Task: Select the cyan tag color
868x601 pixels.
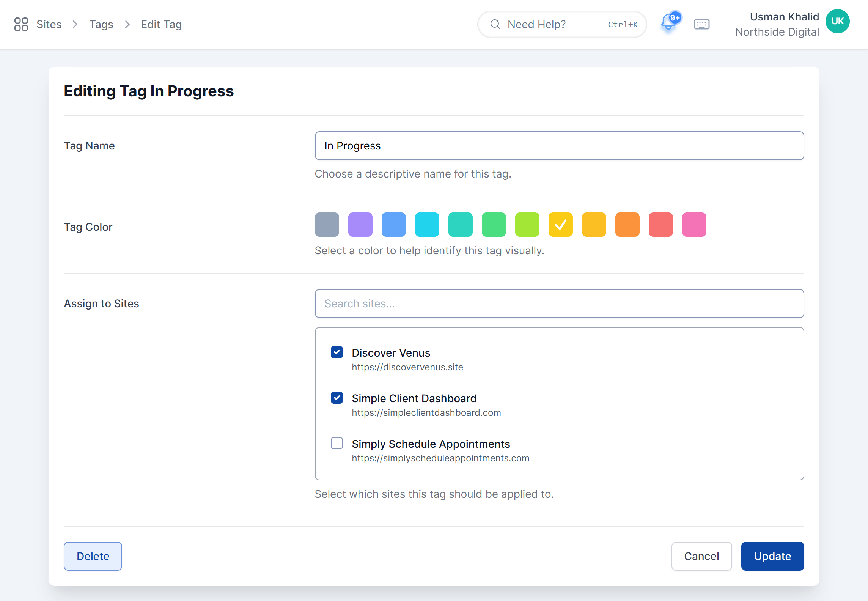Action: tap(427, 225)
